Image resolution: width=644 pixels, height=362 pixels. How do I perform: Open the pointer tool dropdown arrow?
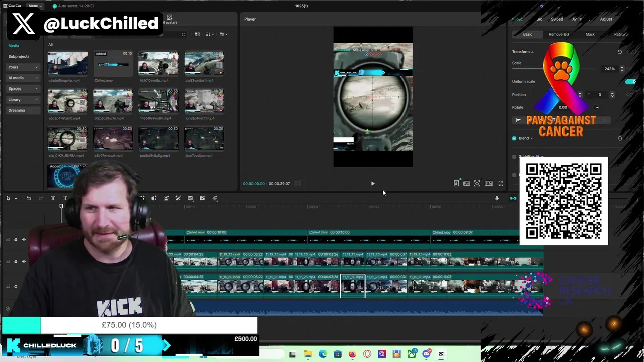point(16,198)
